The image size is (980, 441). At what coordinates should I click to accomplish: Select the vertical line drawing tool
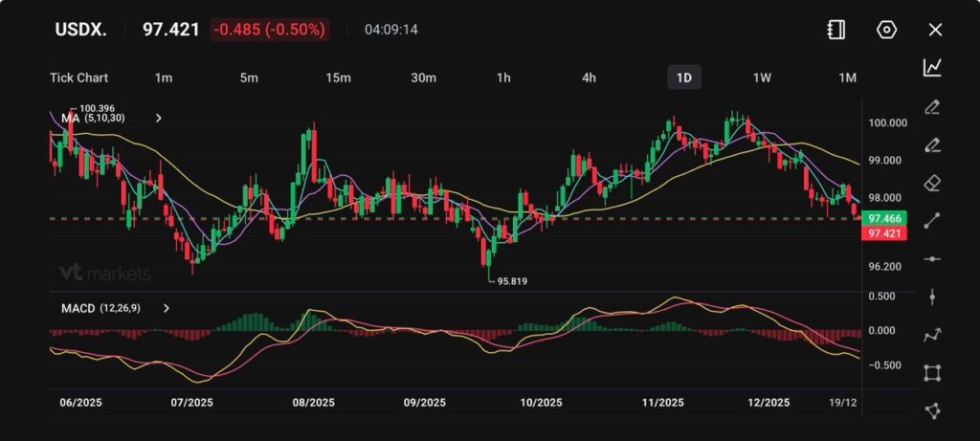pos(931,297)
